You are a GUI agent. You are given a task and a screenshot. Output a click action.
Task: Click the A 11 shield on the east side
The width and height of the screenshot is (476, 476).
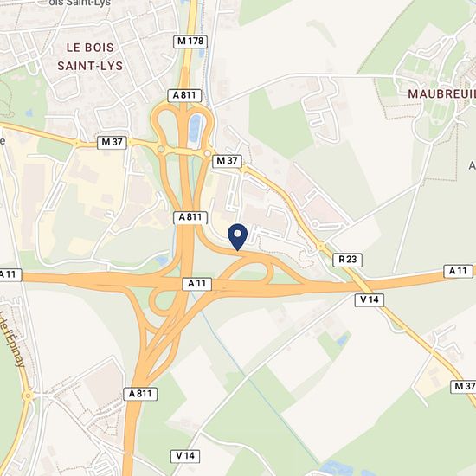point(458,271)
